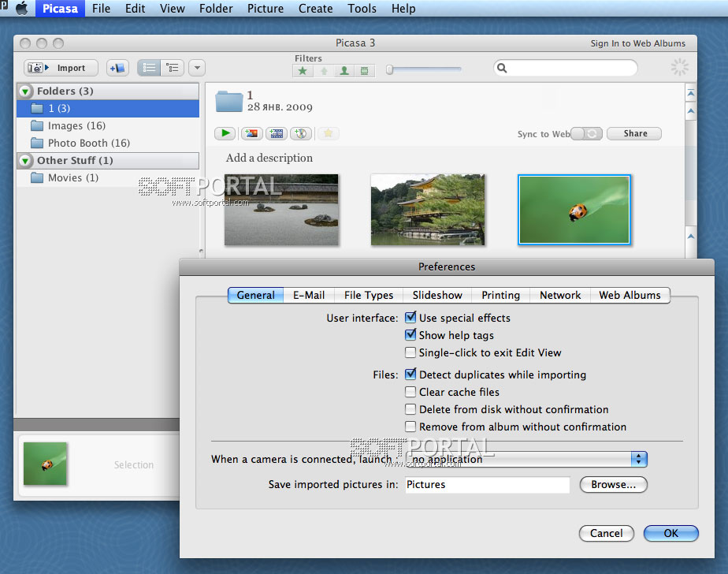This screenshot has width=728, height=574.
Task: Click the large folder icon for folder 1
Action: click(229, 102)
